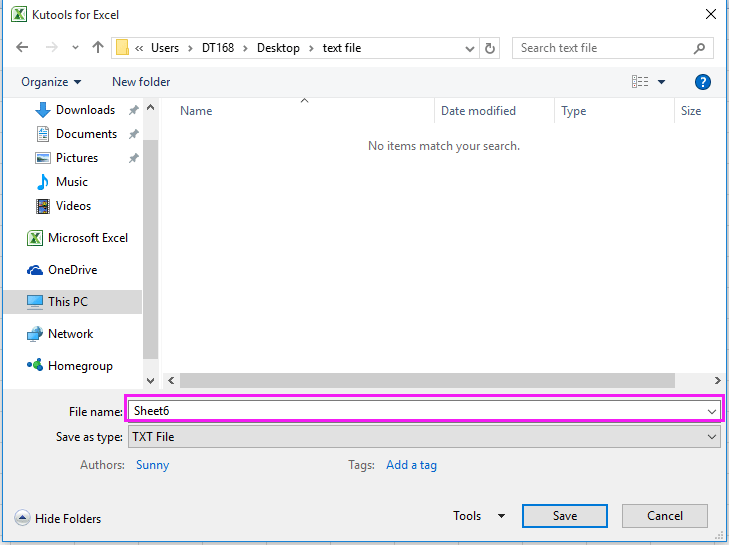Open the Organize dropdown menu
This screenshot has height=545, width=729.
pos(51,82)
